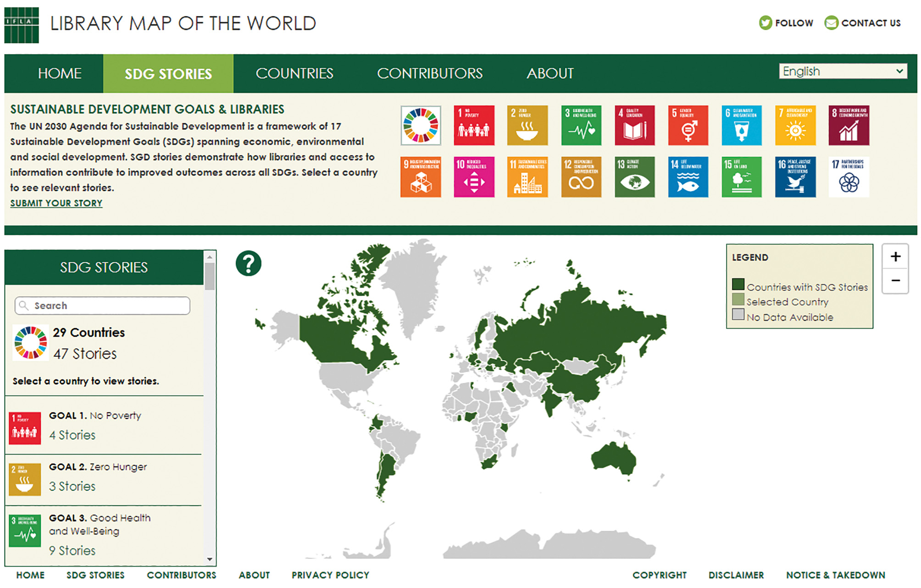This screenshot has width=921, height=588.
Task: Open the PRIVACY POLICY footer link
Action: tap(330, 575)
